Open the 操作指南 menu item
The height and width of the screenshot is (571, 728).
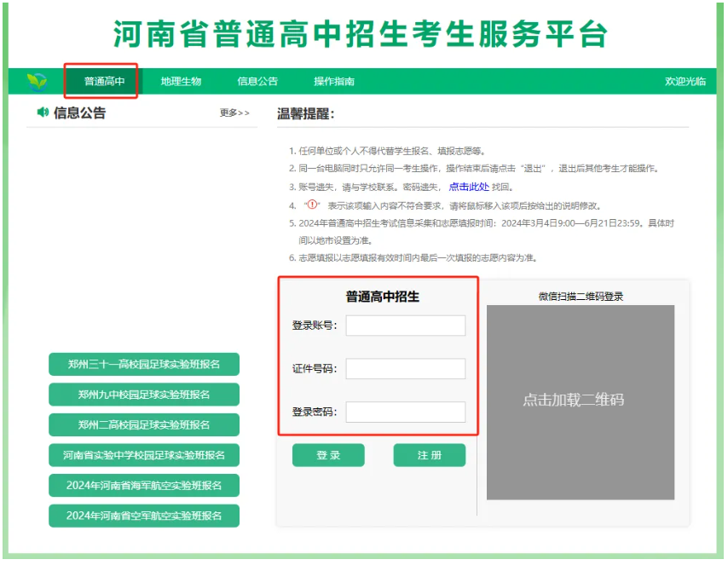(334, 82)
